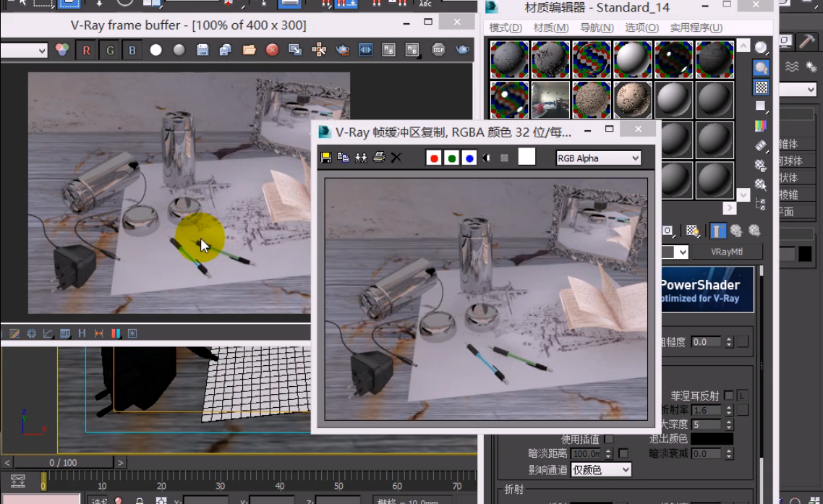The height and width of the screenshot is (504, 823).
Task: Click the STOP rendering icon
Action: [438, 50]
